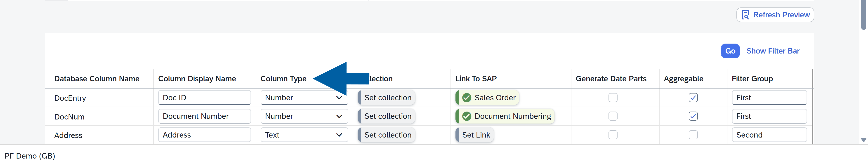The height and width of the screenshot is (166, 868).
Task: Click the vertical scrollbar thumb
Action: click(x=863, y=15)
